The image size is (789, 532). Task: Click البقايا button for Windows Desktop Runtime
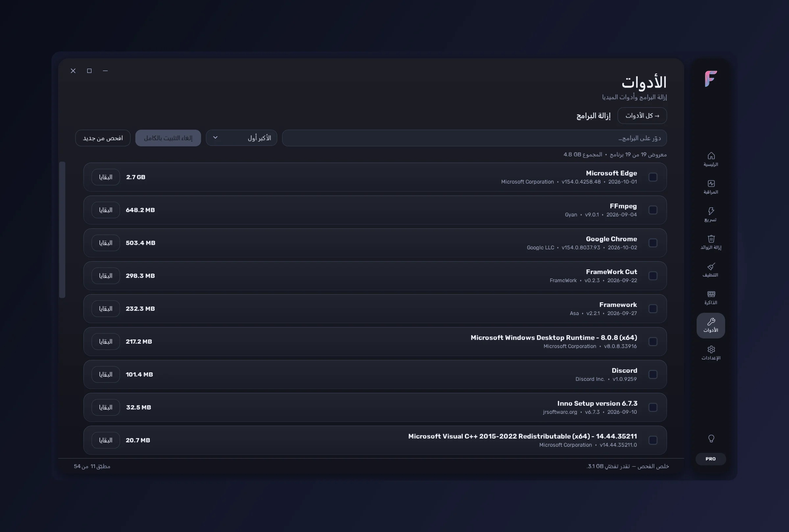(106, 342)
